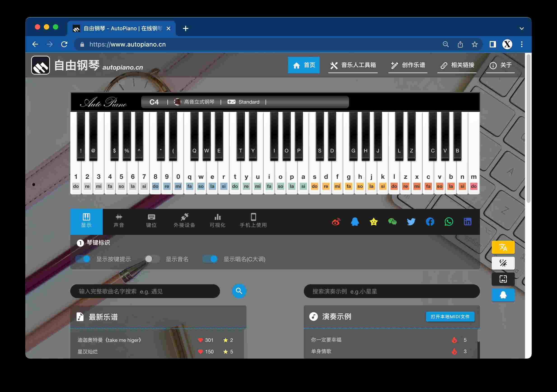Enable the 显示音名 toggle
This screenshot has height=392, width=557.
point(152,259)
